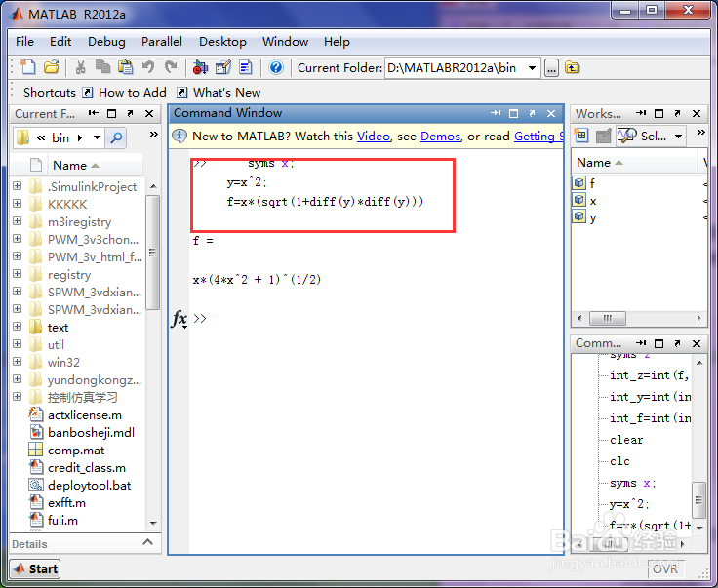Expand the text folder
The image size is (718, 588).
[17, 327]
